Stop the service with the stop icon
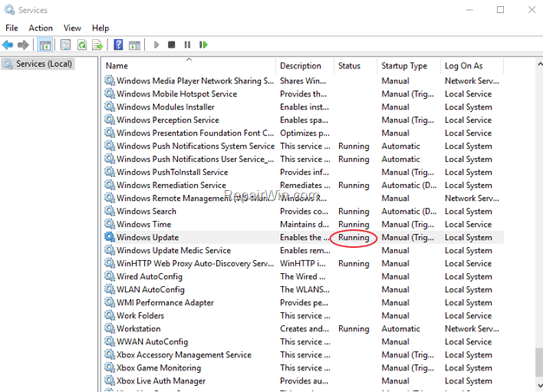543x392 pixels. 172,45
